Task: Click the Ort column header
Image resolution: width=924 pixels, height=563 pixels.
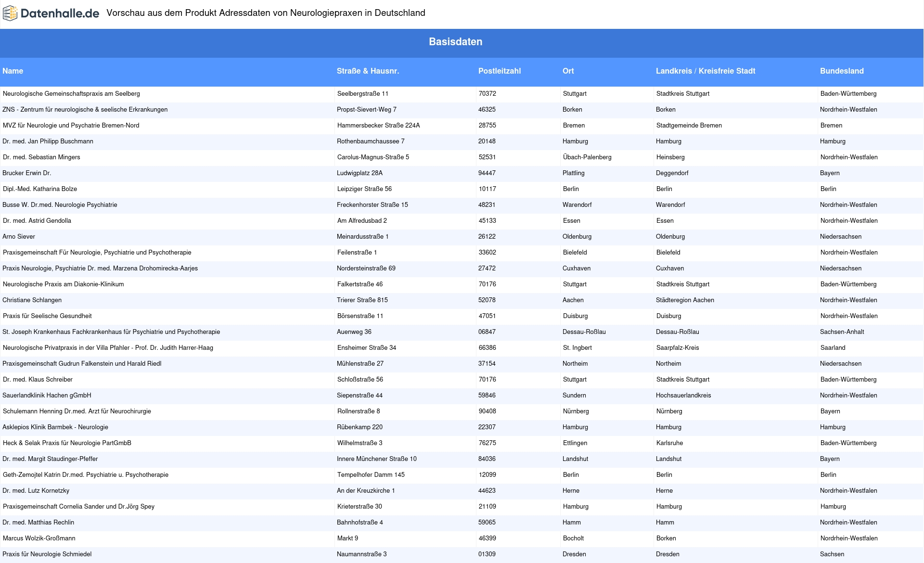Action: pos(568,71)
